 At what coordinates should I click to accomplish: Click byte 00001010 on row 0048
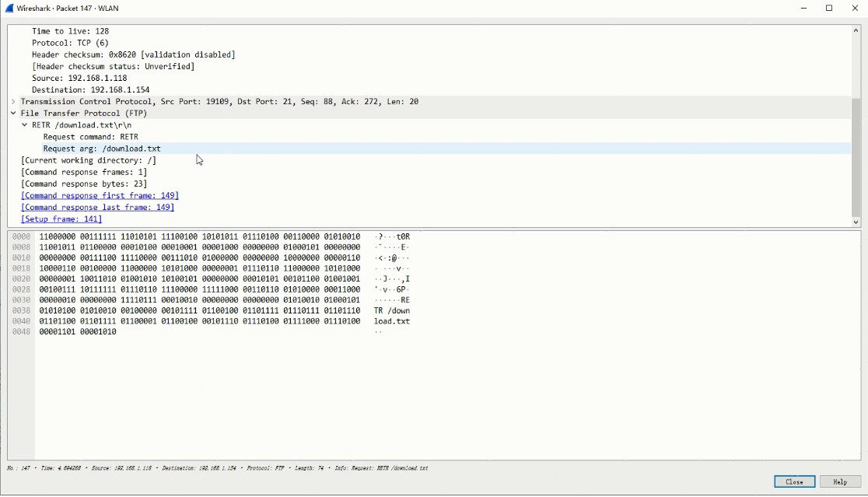click(98, 331)
